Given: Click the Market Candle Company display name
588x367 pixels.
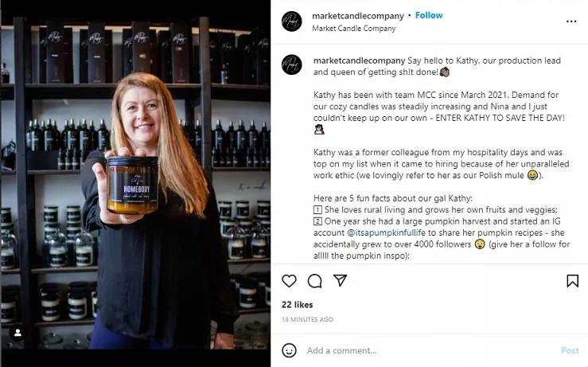Looking at the screenshot, I should (353, 29).
